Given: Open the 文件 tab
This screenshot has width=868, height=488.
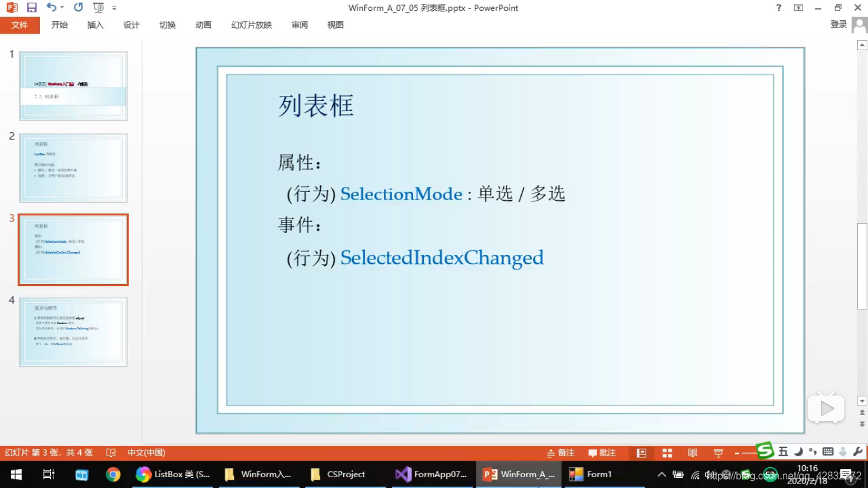Looking at the screenshot, I should click(20, 25).
